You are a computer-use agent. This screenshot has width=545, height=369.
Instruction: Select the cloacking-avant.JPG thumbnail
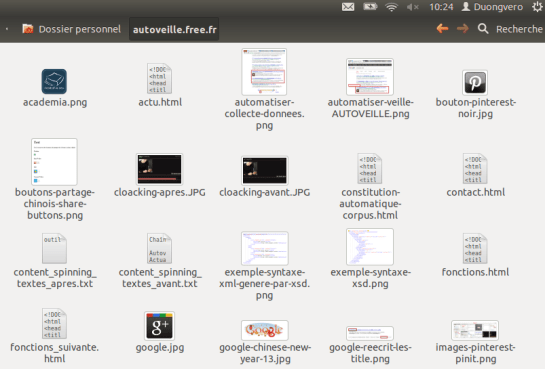(265, 170)
